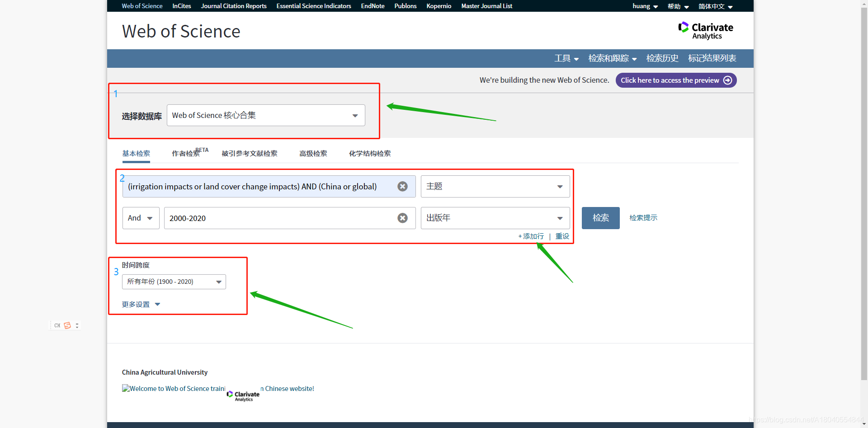Open Essential Science Indicators link

coord(314,6)
